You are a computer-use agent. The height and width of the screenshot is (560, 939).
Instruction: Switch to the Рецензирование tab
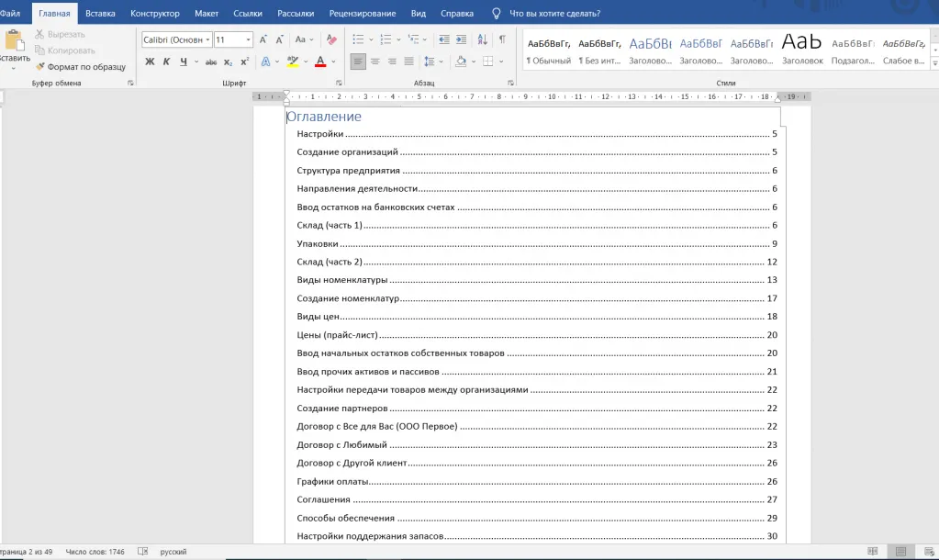coord(364,14)
